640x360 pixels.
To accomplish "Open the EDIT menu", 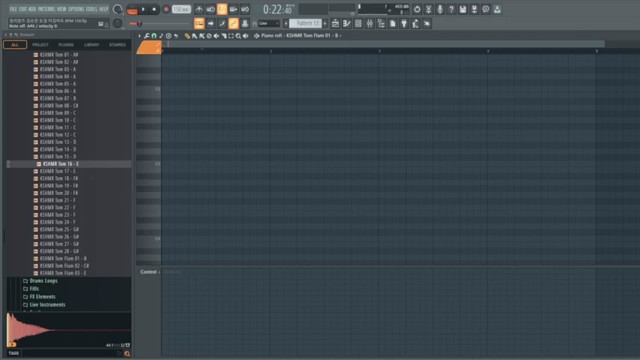I will [x=23, y=9].
